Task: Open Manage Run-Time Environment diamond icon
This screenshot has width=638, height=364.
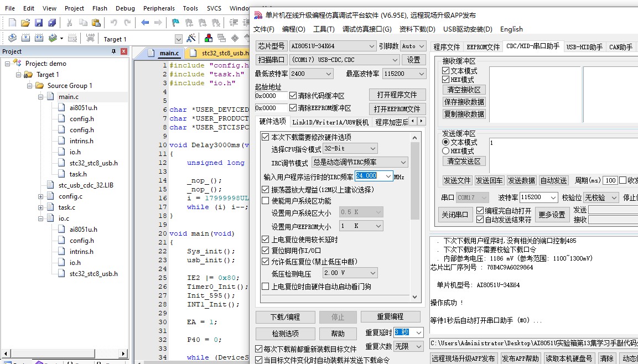Action: click(x=235, y=39)
